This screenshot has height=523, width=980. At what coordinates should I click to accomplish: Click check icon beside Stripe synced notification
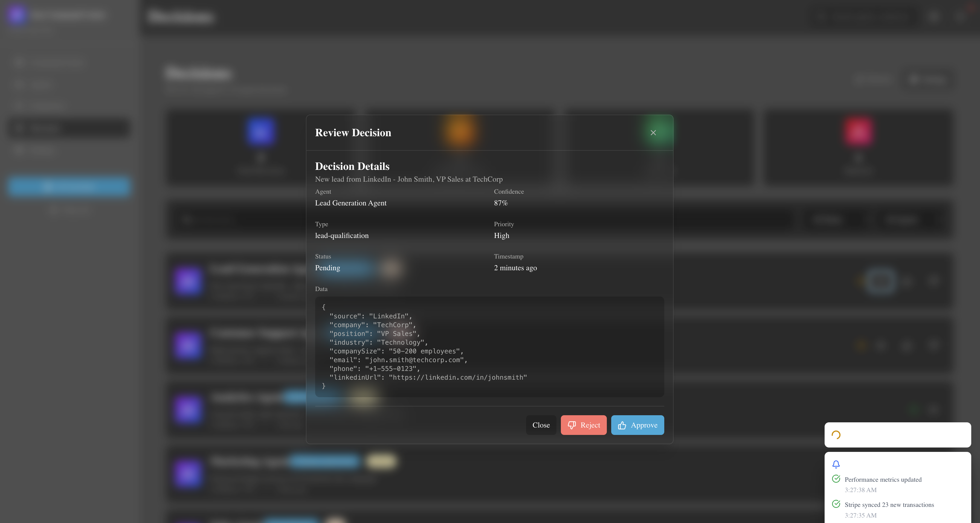pos(836,504)
